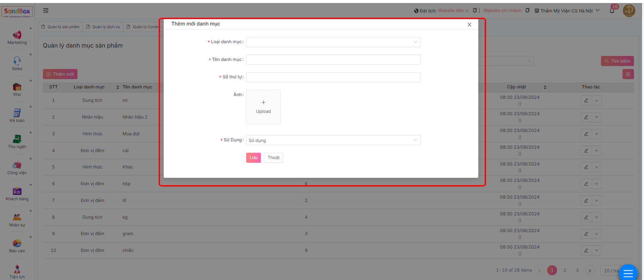Open the Kho warehouse module

point(17,87)
